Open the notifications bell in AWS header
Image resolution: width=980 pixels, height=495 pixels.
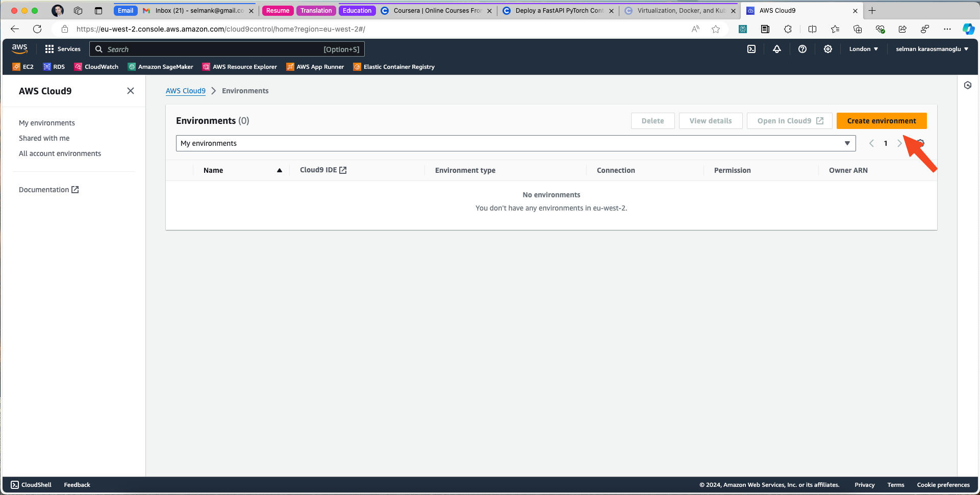776,49
